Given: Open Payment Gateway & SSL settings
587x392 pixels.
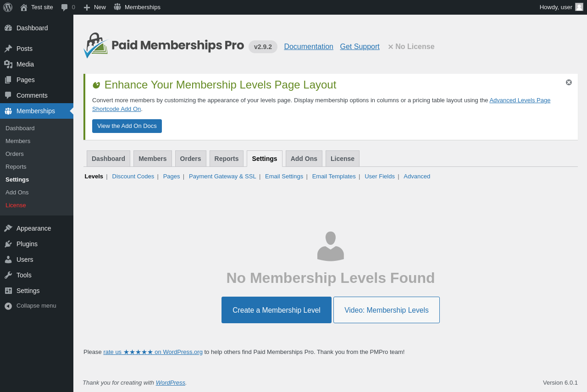Looking at the screenshot, I should tap(222, 176).
